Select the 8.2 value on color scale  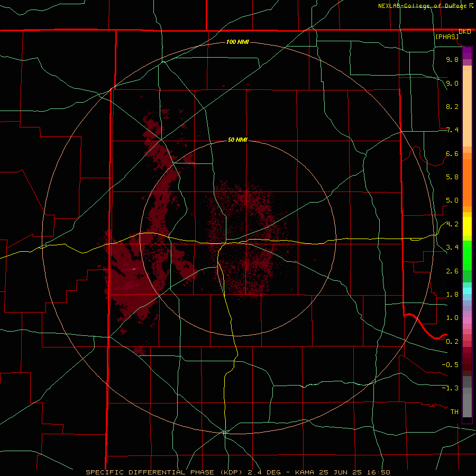[452, 106]
